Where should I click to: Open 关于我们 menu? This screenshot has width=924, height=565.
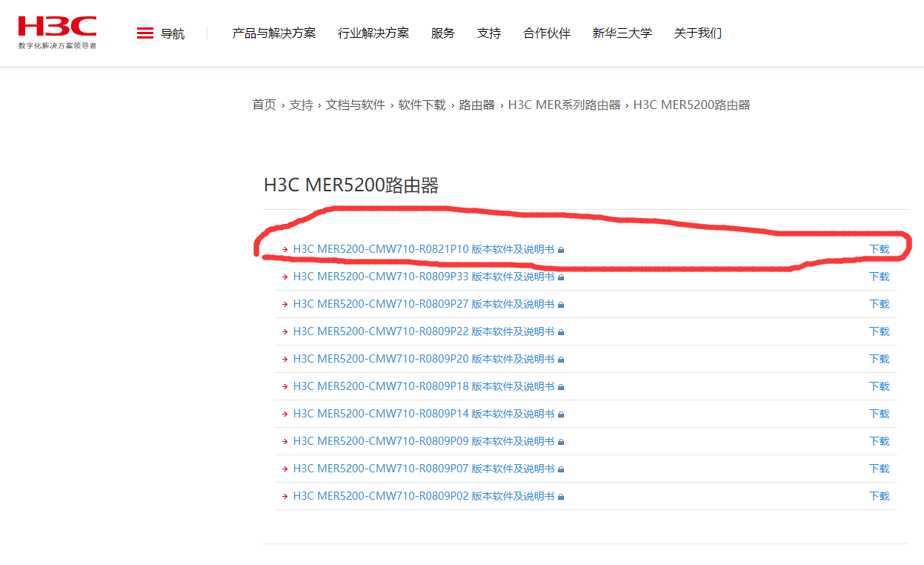[698, 33]
